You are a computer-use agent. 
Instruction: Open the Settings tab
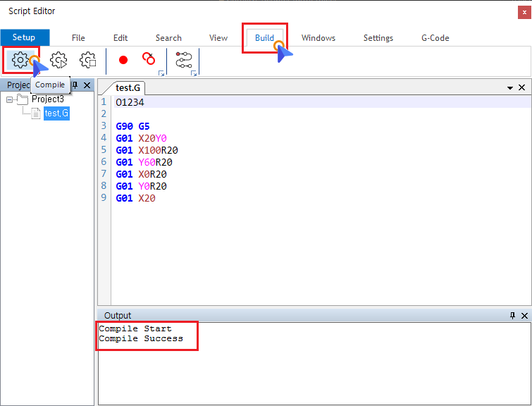tap(378, 38)
